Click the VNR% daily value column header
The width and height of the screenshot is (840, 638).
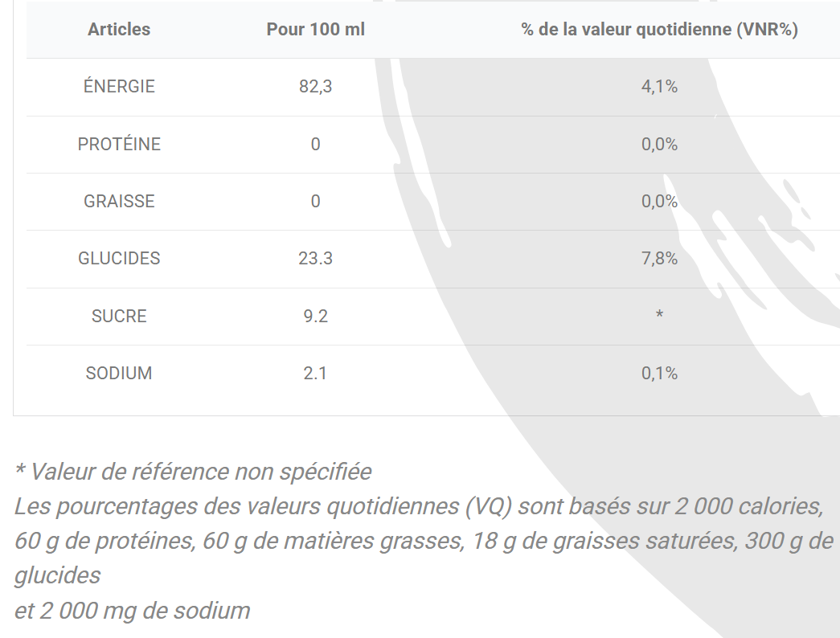(659, 30)
